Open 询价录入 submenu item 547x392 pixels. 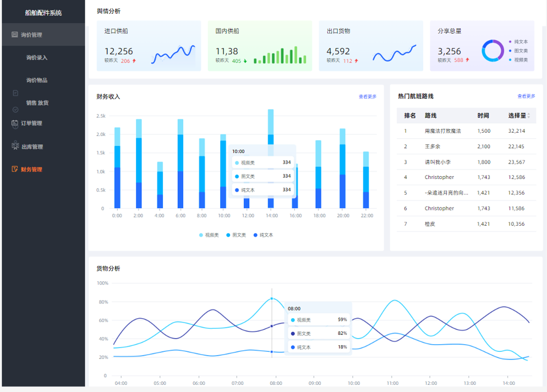(x=37, y=58)
